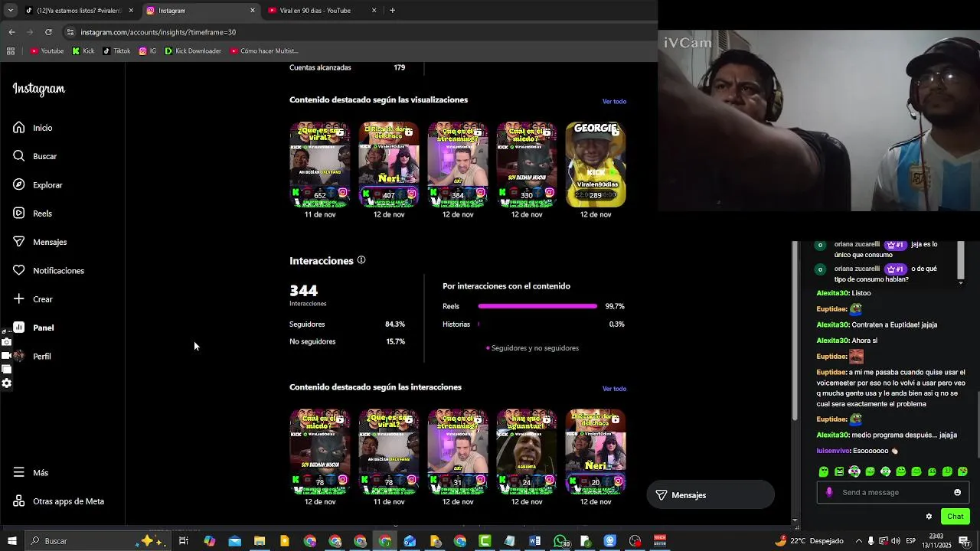Open Word from the taskbar
Image resolution: width=980 pixels, height=551 pixels.
click(535, 541)
